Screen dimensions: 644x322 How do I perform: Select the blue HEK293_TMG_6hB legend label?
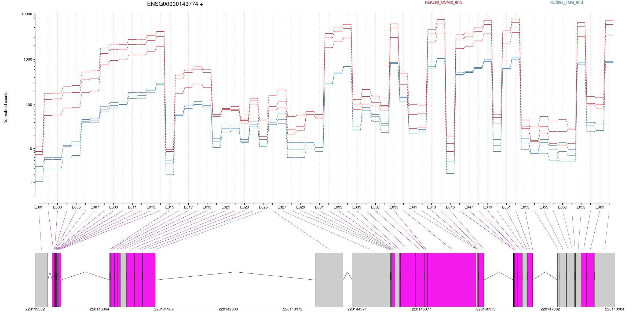tap(566, 2)
